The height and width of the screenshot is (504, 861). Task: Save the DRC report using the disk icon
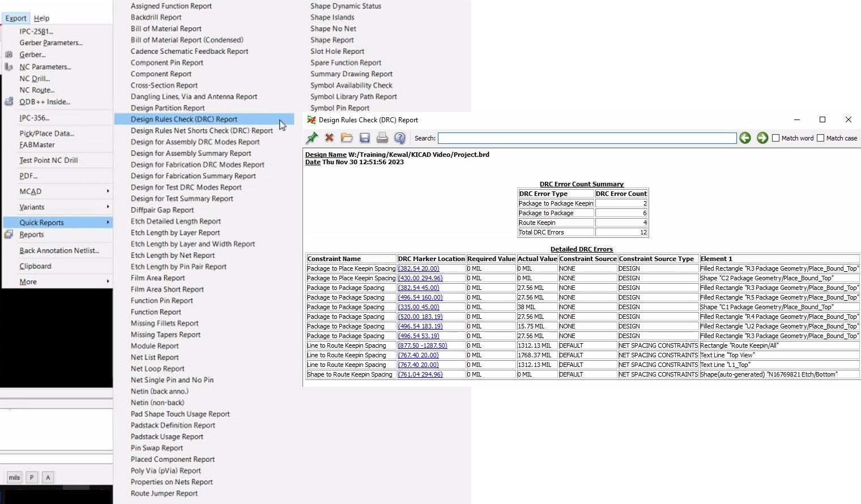(365, 138)
